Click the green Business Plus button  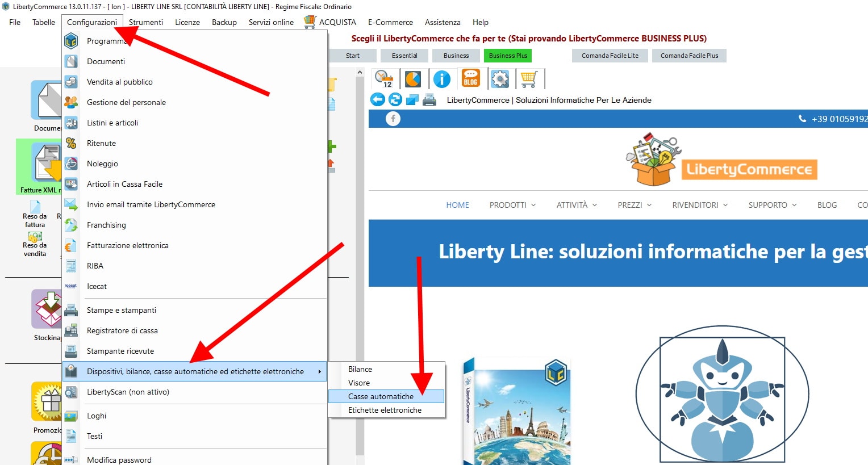coord(508,56)
